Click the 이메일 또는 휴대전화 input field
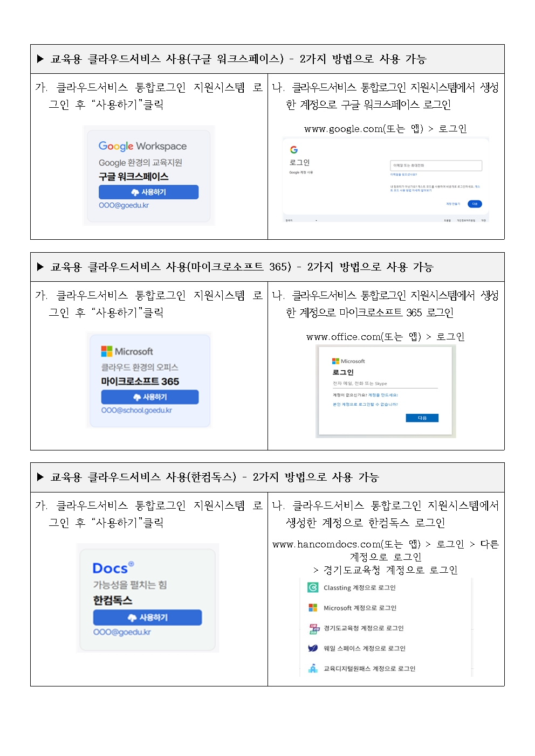The width and height of the screenshot is (535, 756). tap(436, 165)
